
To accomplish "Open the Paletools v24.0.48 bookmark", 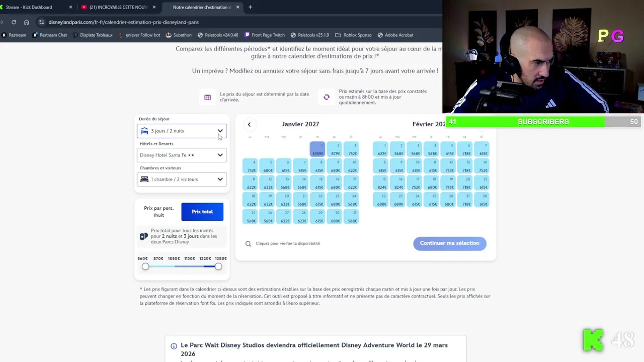I will (218, 35).
